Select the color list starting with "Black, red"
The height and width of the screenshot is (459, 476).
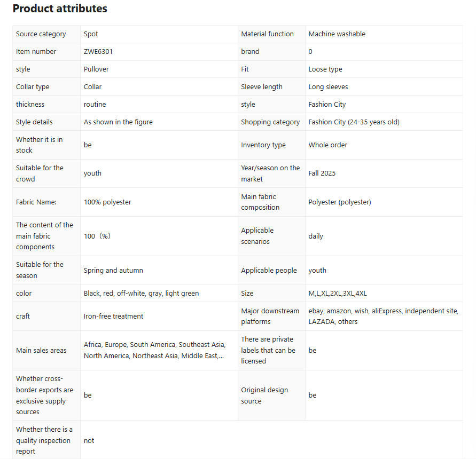click(x=141, y=294)
